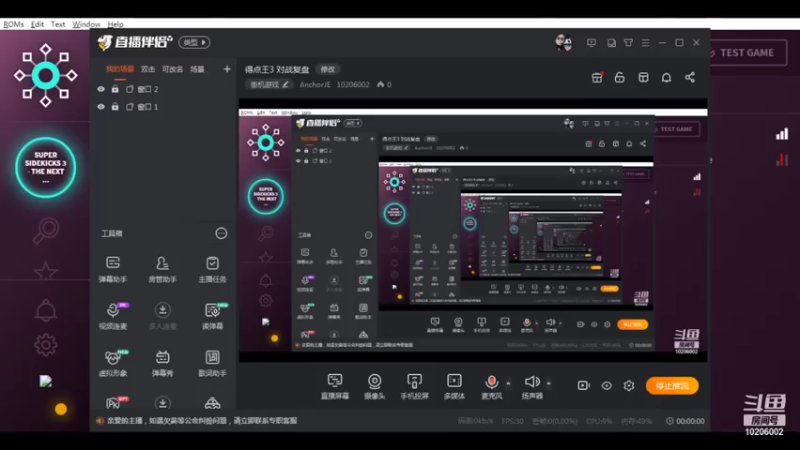Viewport: 800px width, 450px height.
Task: Toggle the unlock padlock in room header
Action: coord(619,78)
